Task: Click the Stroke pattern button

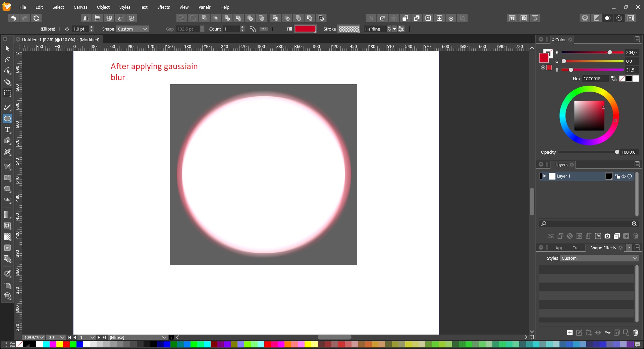Action: click(x=349, y=29)
